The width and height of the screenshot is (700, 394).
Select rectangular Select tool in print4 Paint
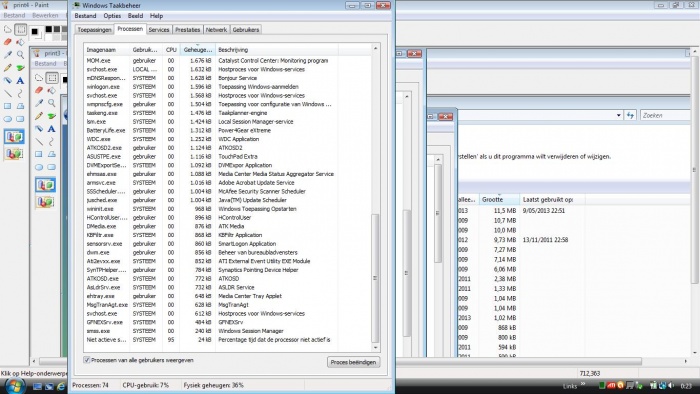click(20, 30)
